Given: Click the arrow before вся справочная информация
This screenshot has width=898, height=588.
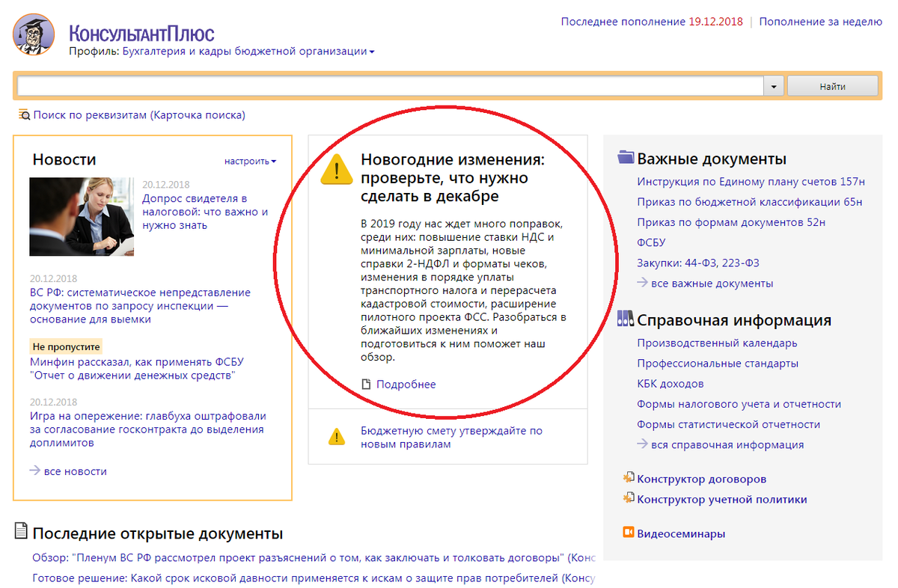Looking at the screenshot, I should point(642,444).
